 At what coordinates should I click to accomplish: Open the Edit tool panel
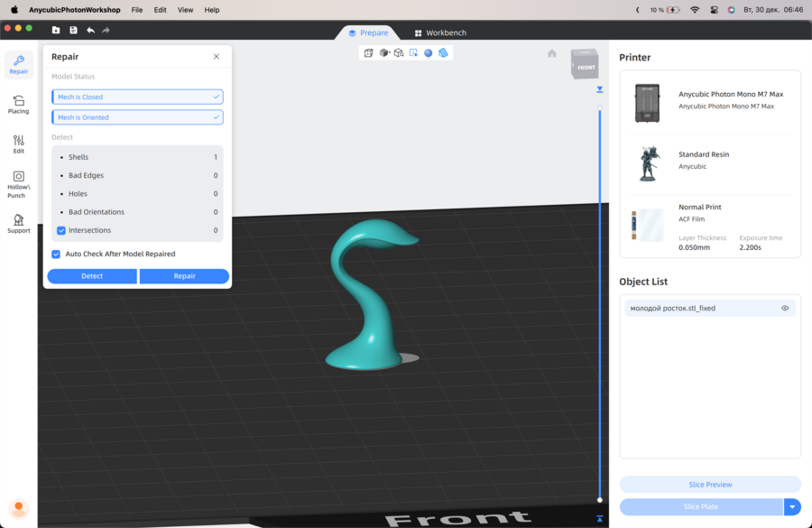[19, 144]
